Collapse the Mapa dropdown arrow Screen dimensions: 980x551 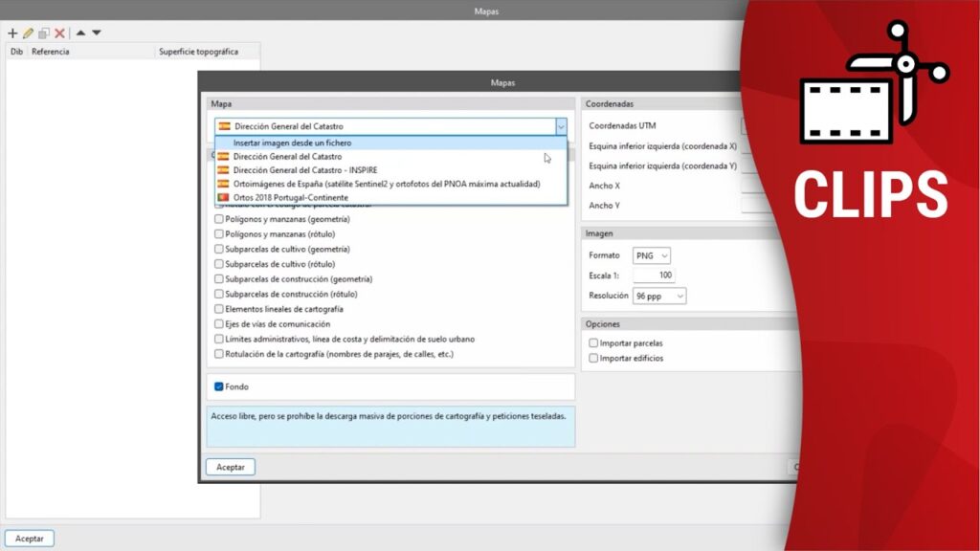coord(560,126)
